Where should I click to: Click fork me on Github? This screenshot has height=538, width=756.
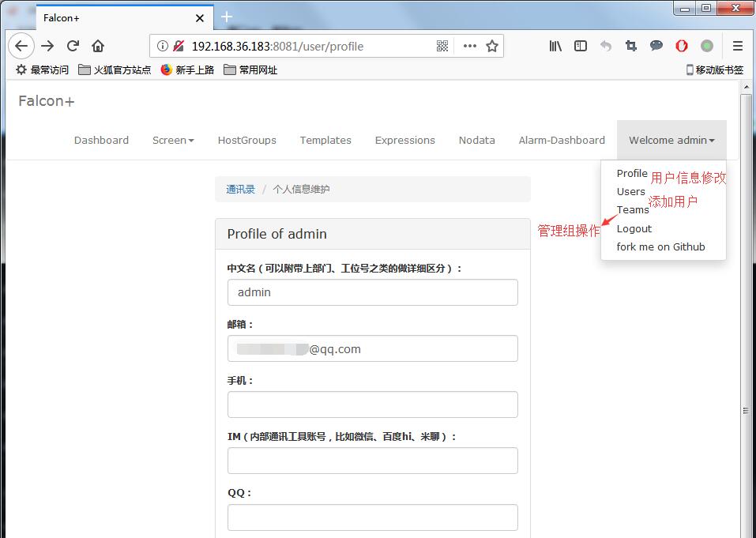coord(660,246)
